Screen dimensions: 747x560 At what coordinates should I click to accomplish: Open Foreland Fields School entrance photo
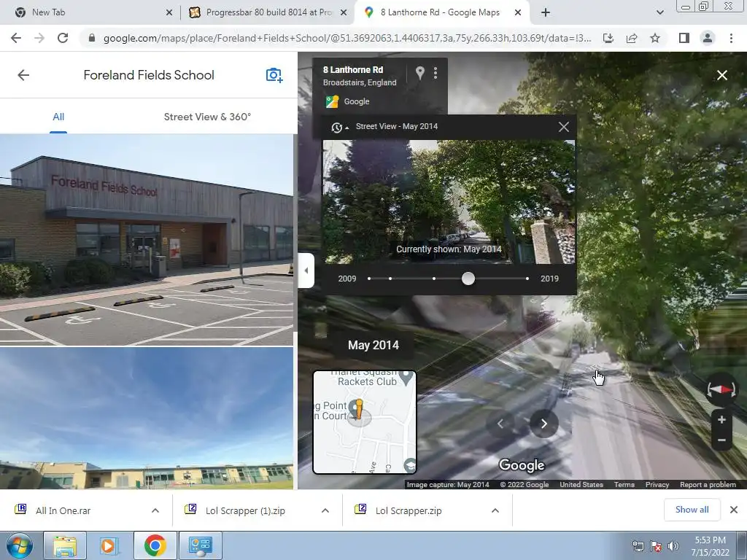[147, 240]
